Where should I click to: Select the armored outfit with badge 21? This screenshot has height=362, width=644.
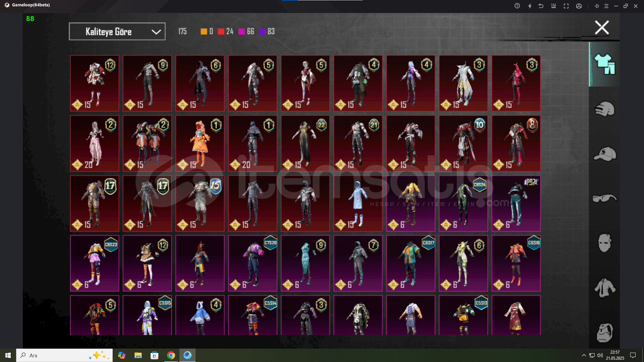pos(358,143)
